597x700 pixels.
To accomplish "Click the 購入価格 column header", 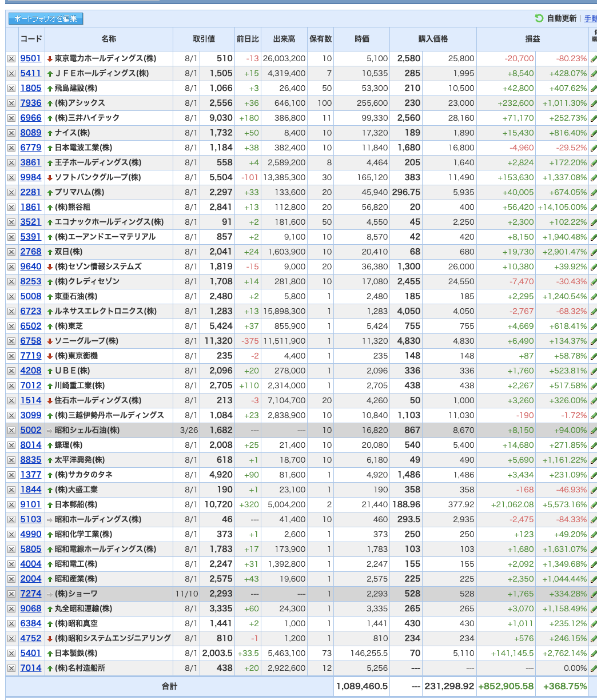I will tap(433, 39).
